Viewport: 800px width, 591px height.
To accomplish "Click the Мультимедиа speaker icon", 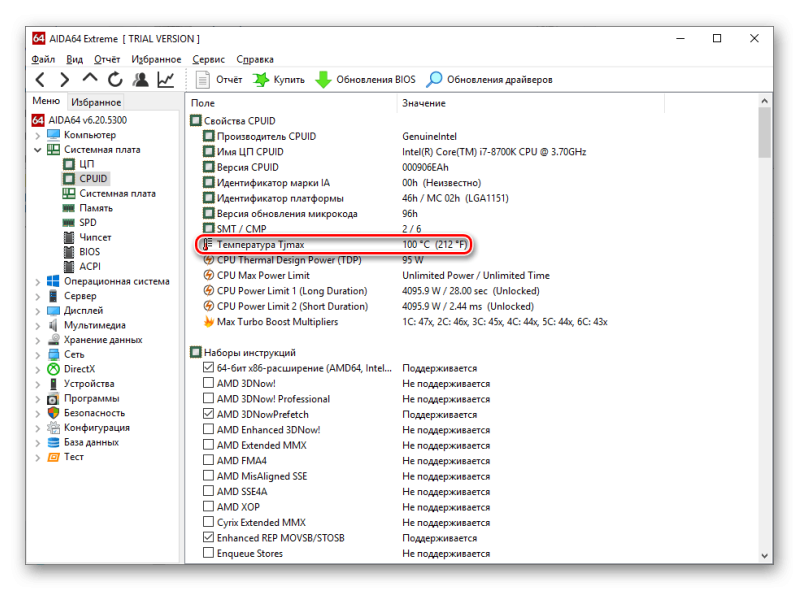I will pyautogui.click(x=53, y=325).
